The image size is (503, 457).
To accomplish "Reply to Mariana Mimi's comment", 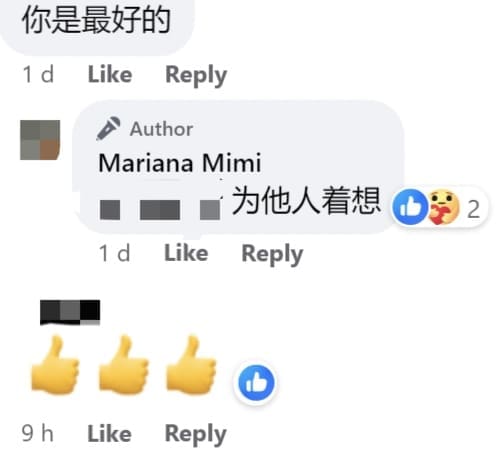I will click(x=272, y=254).
